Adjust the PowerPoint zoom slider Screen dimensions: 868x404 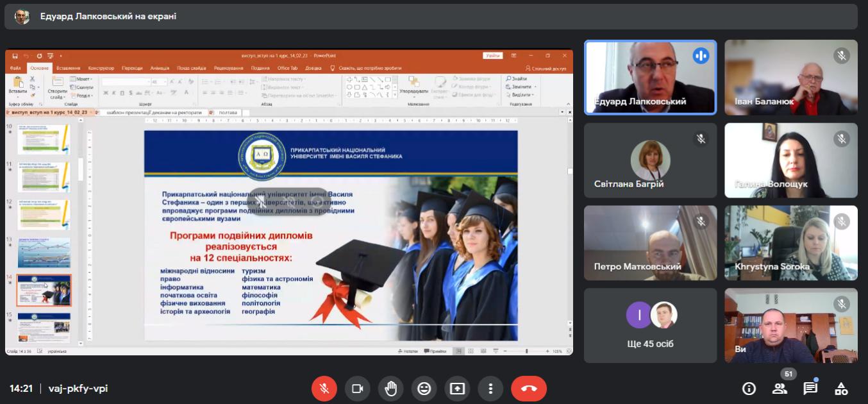point(526,351)
